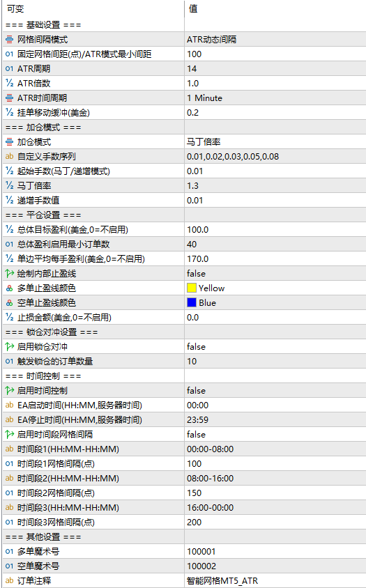Click the enum icon beside ATR时间周期
Image resolution: width=366 pixels, height=588 pixels.
point(9,98)
